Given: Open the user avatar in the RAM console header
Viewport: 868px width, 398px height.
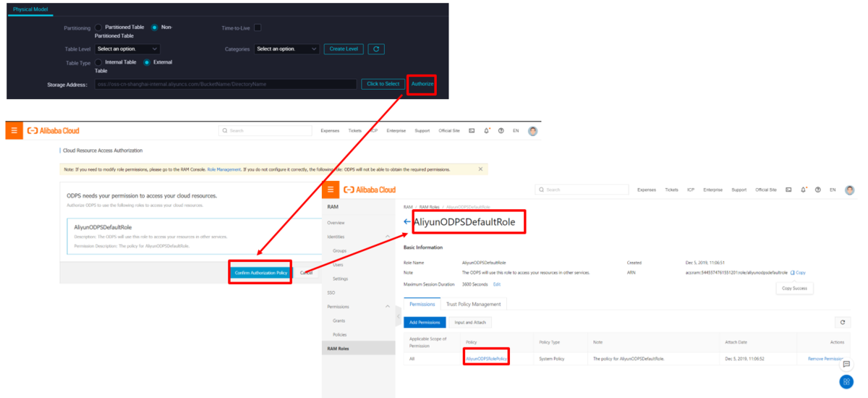Looking at the screenshot, I should point(849,190).
